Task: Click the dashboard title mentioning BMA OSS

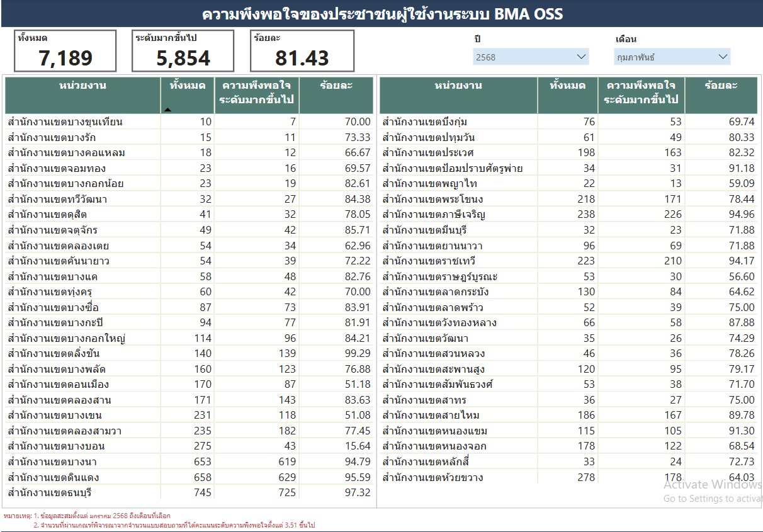Action: click(x=382, y=14)
